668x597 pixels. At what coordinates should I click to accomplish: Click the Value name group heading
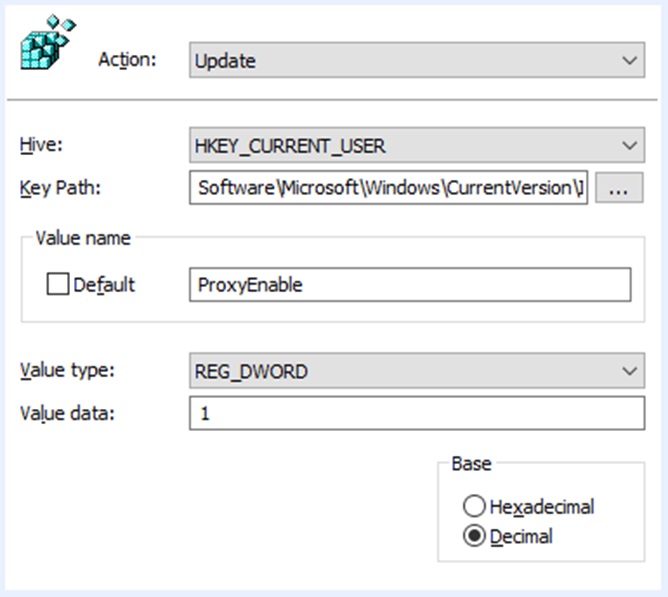[83, 238]
